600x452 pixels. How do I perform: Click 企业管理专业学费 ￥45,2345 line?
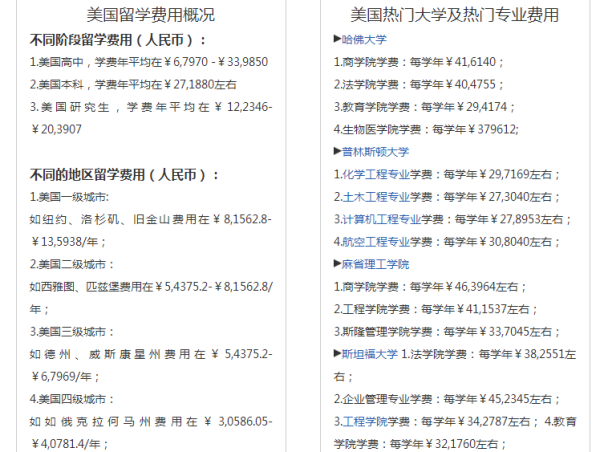click(447, 399)
